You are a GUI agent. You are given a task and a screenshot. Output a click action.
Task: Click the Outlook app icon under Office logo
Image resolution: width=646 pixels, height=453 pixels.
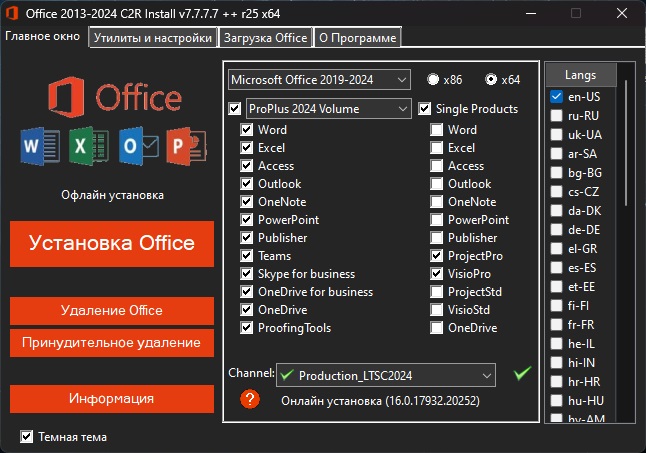[x=138, y=146]
